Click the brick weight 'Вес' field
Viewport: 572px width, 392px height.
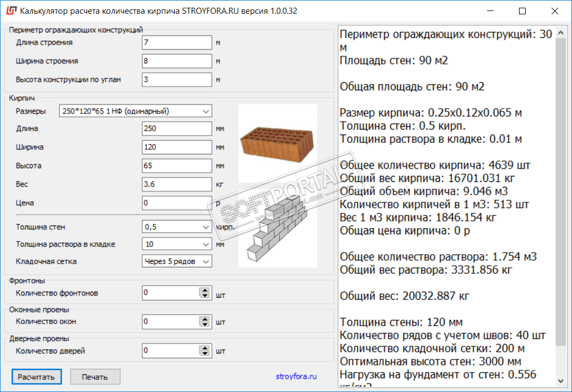pyautogui.click(x=177, y=184)
